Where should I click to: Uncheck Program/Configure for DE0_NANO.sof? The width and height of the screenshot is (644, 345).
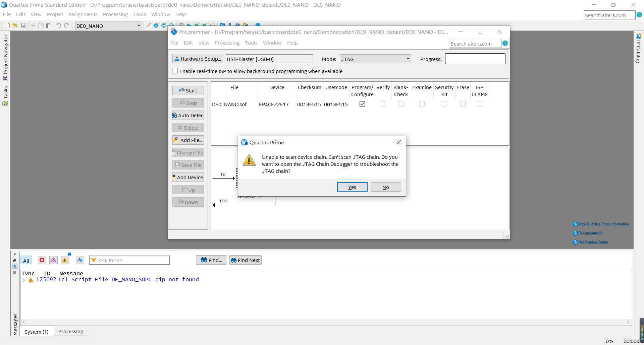(362, 104)
